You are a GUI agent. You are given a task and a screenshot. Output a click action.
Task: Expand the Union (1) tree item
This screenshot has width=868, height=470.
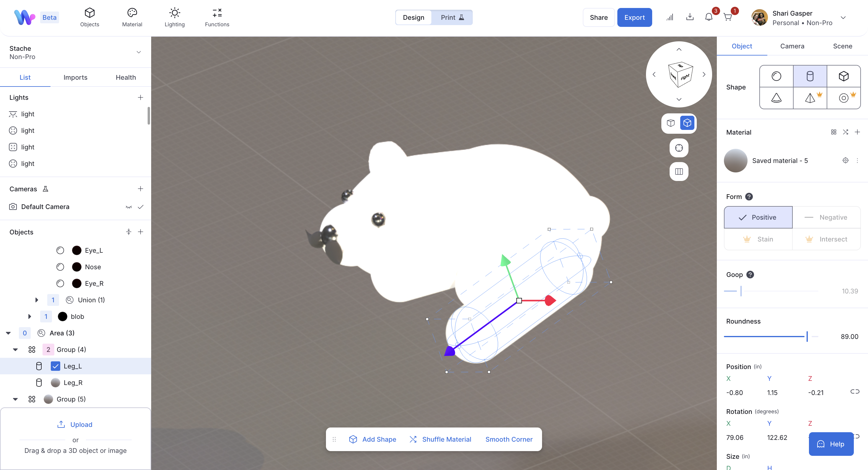(36, 300)
